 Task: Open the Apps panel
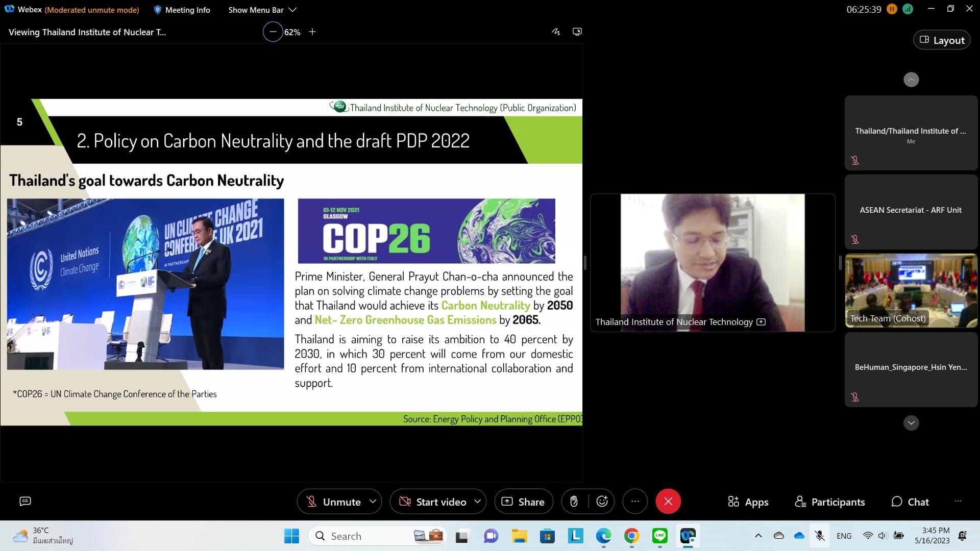pyautogui.click(x=748, y=502)
